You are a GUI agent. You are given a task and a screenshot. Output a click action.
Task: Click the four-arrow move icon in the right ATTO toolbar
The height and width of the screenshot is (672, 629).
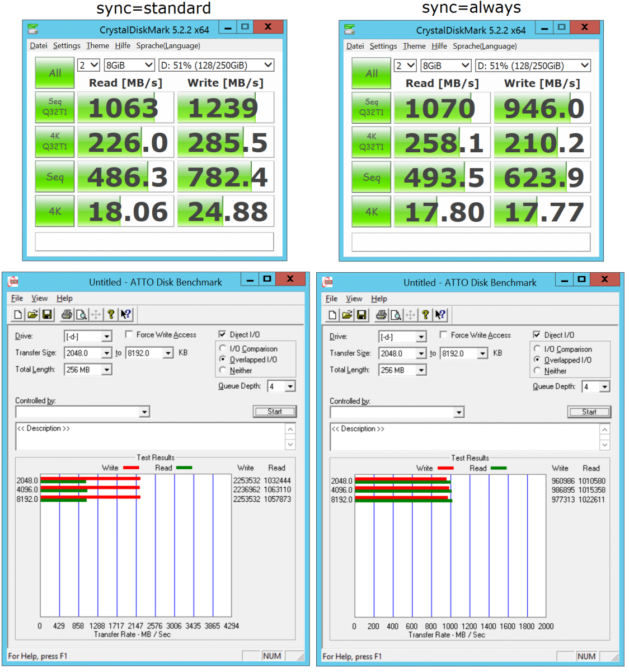coord(410,315)
